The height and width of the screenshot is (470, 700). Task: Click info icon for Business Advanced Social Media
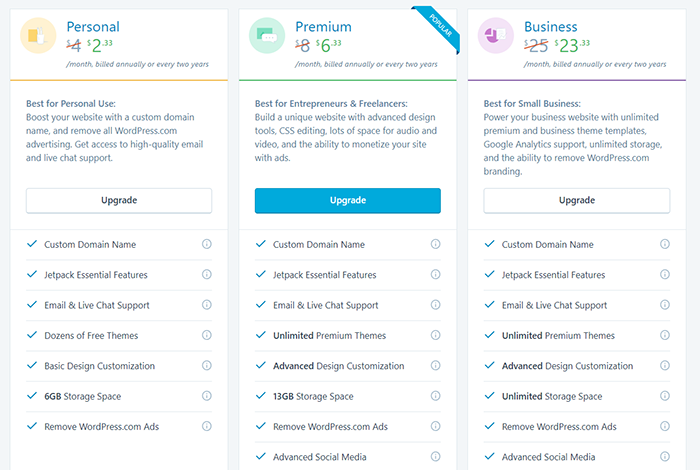click(x=665, y=457)
